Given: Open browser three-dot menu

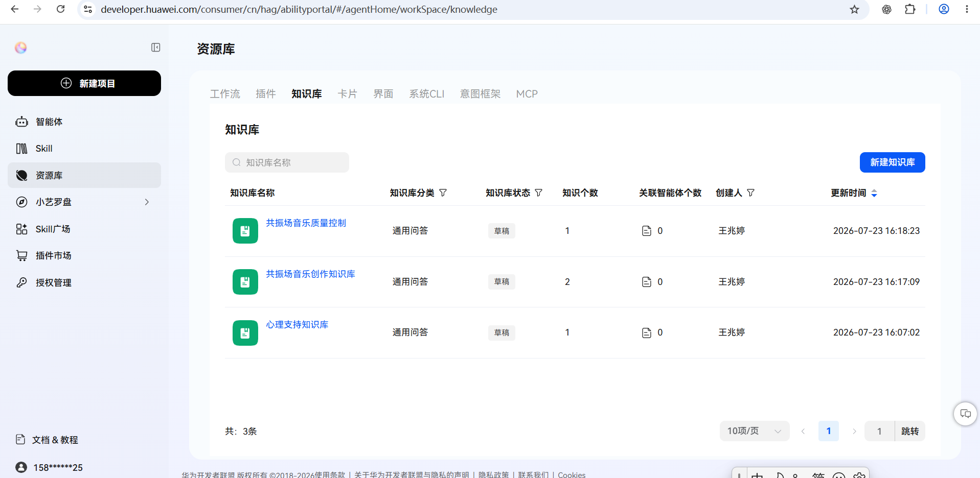Looking at the screenshot, I should pos(967,9).
